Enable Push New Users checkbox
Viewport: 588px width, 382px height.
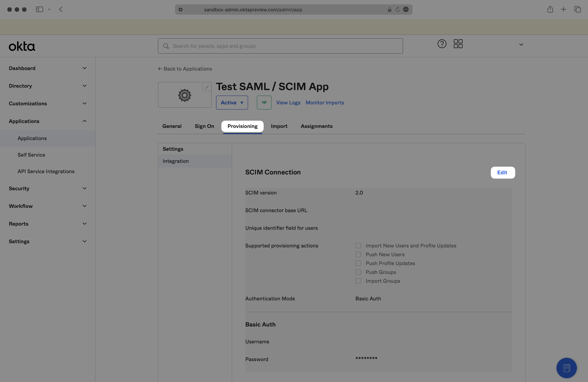(x=358, y=254)
